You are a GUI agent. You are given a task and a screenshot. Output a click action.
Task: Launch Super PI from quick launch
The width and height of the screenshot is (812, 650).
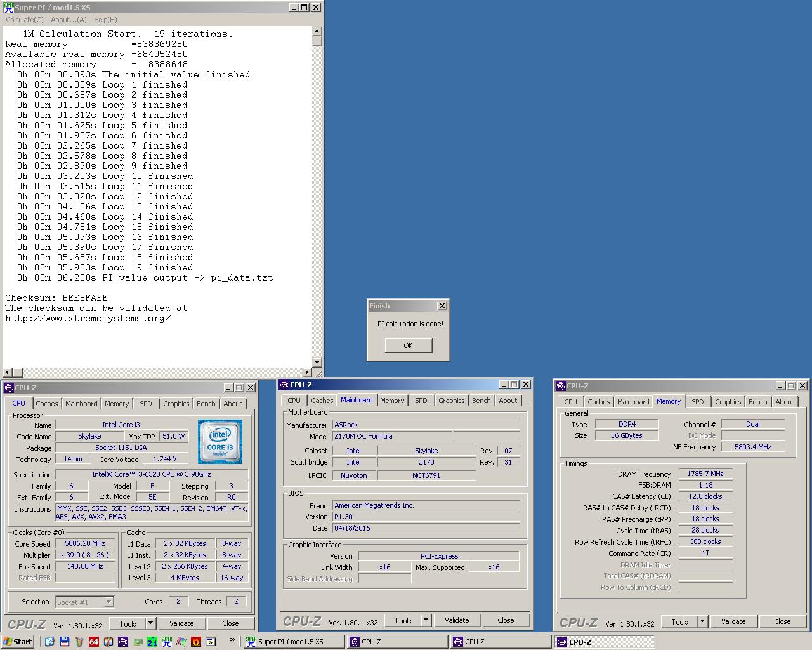pos(167,642)
